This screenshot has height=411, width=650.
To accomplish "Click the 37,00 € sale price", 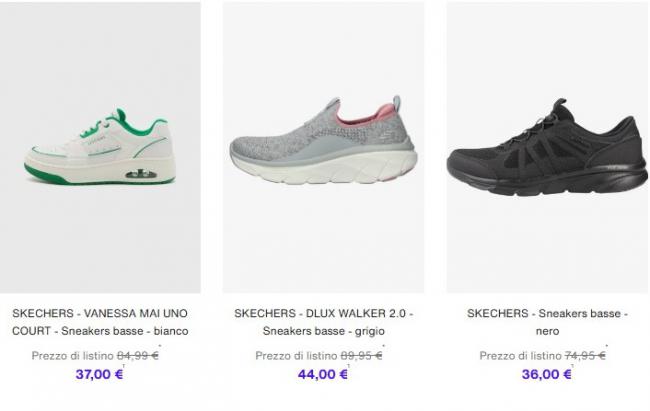I will pos(99,375).
